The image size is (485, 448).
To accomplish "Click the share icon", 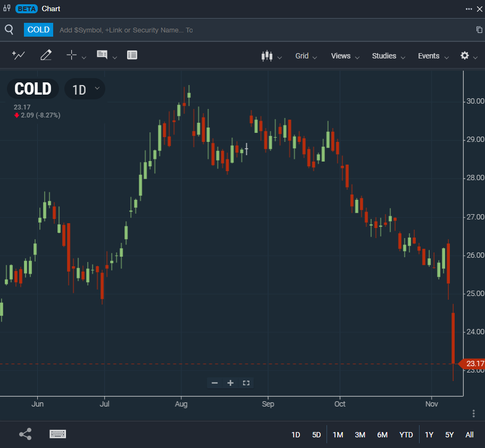I will tap(25, 434).
